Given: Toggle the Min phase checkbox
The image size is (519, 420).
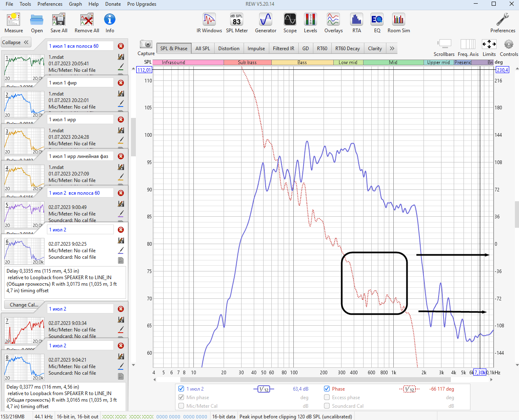Looking at the screenshot, I should (x=181, y=397).
